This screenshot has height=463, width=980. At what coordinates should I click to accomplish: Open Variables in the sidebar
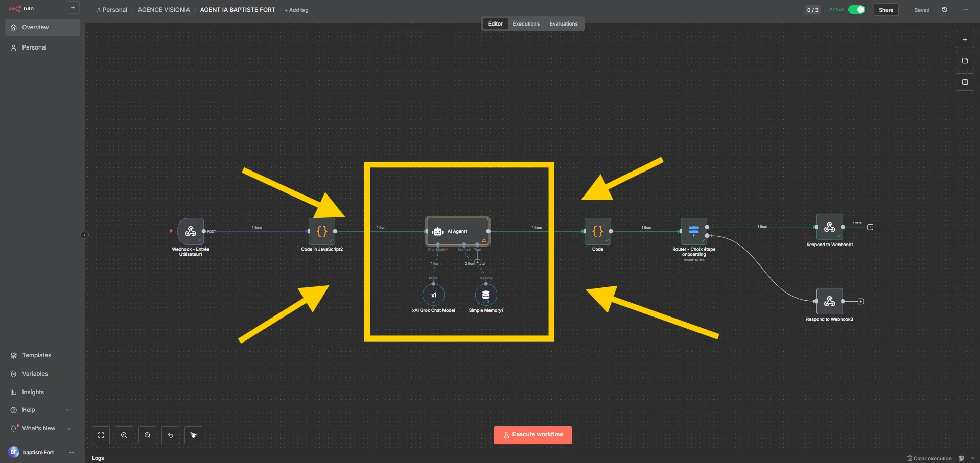[x=42, y=374]
